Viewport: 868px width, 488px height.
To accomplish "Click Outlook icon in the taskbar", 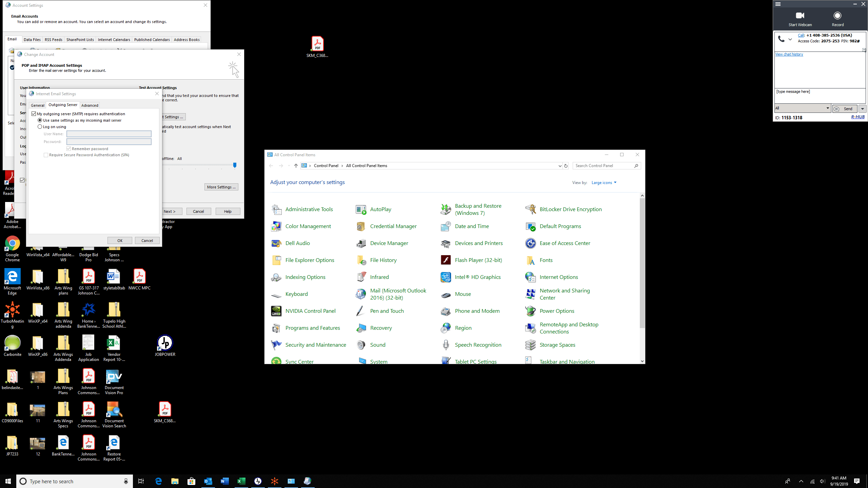I will tap(208, 481).
